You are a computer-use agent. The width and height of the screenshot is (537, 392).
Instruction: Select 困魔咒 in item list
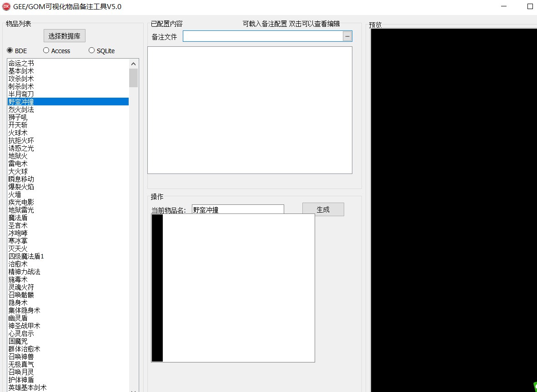(68, 341)
